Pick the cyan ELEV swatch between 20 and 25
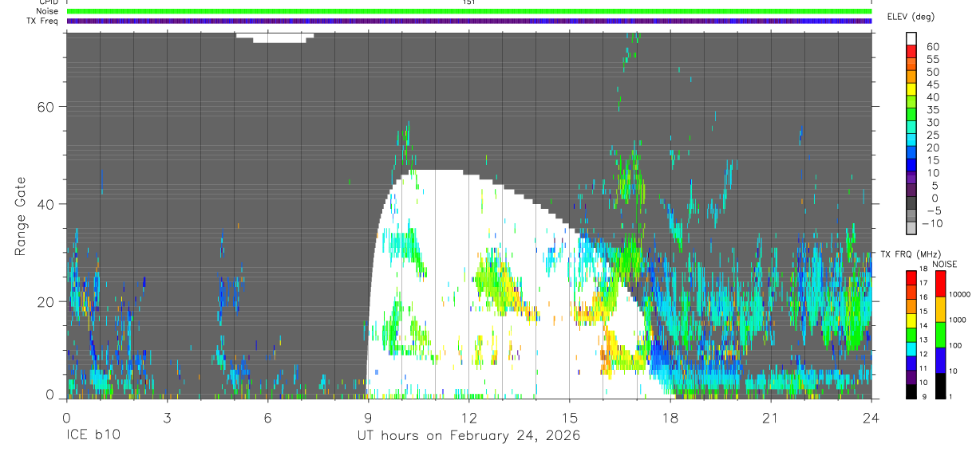This screenshot has width=980, height=452. [912, 141]
